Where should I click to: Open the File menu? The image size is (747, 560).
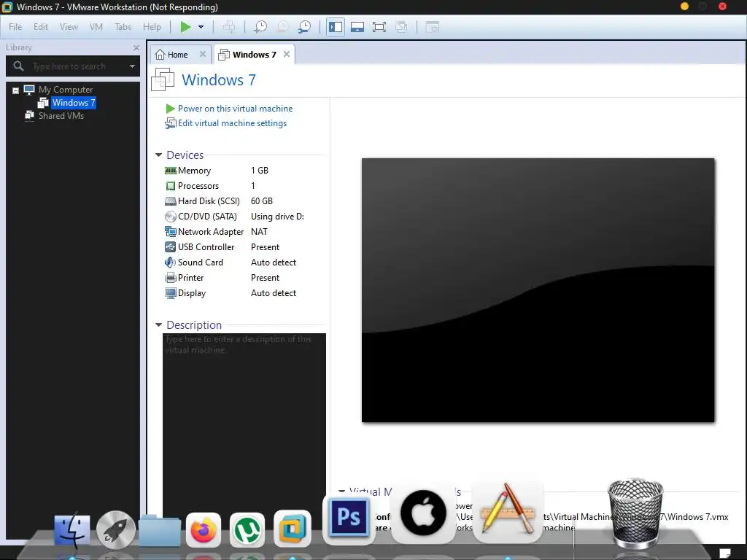click(15, 27)
